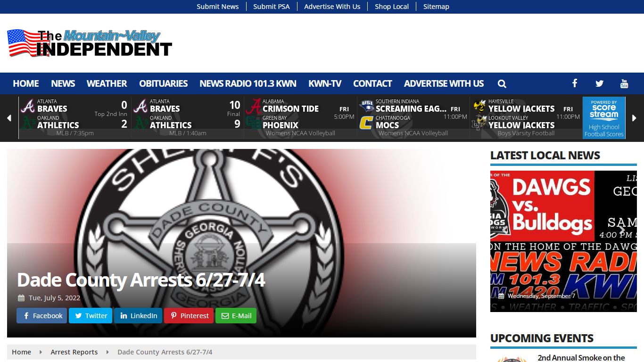Screen dimensions: 644x362
Task: Click the Submit News link
Action: point(218,7)
